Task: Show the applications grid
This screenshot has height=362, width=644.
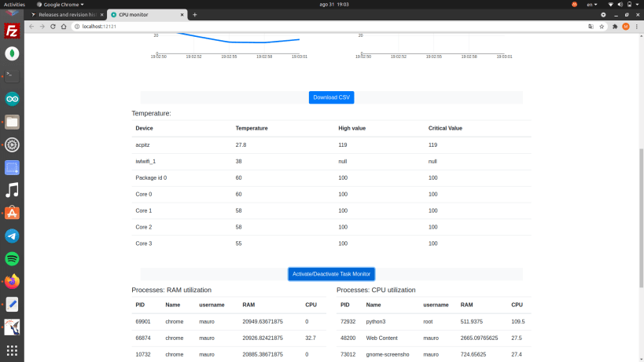Action: click(12, 350)
